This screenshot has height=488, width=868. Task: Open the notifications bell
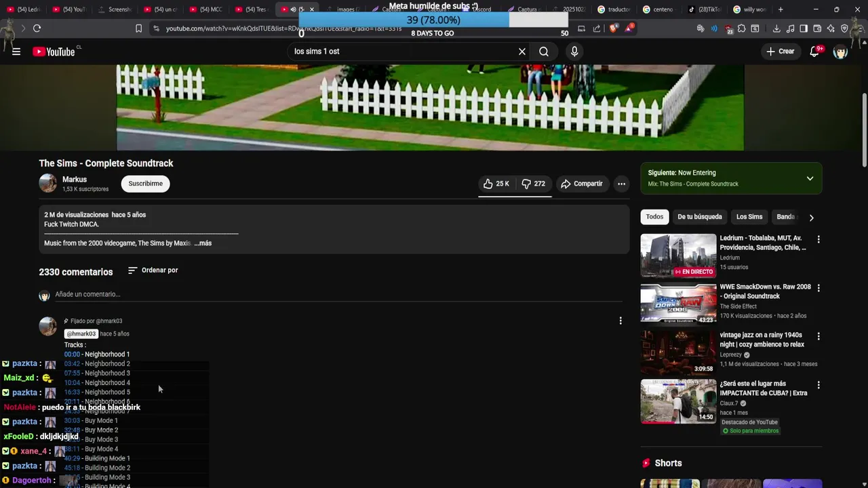pos(815,52)
